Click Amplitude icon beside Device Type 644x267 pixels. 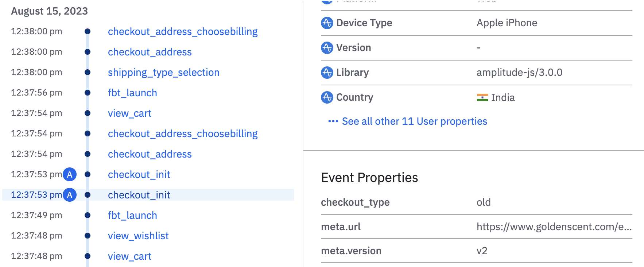point(327,23)
